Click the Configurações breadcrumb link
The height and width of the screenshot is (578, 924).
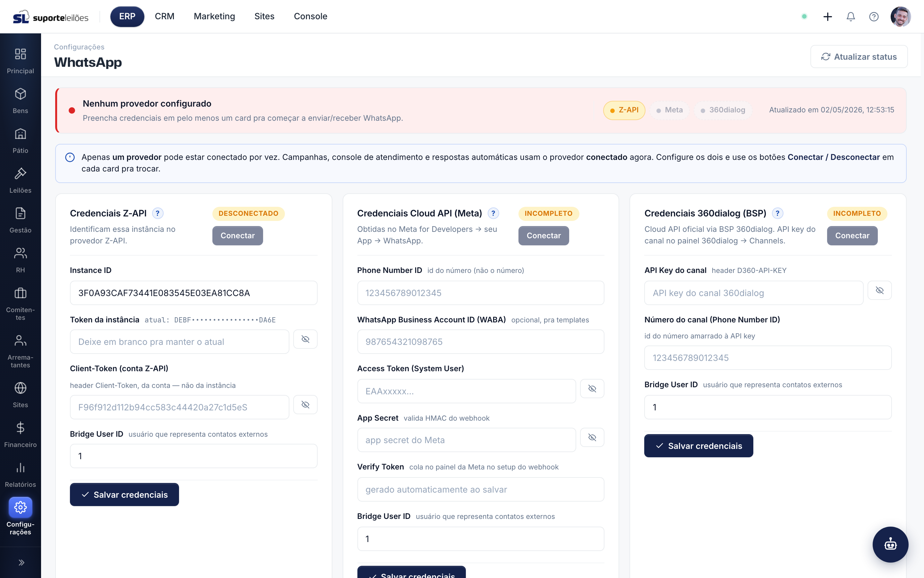(x=79, y=47)
